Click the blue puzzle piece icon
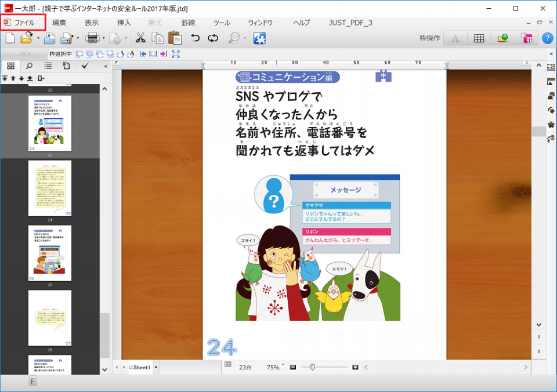This screenshot has width=557, height=392. click(x=260, y=38)
